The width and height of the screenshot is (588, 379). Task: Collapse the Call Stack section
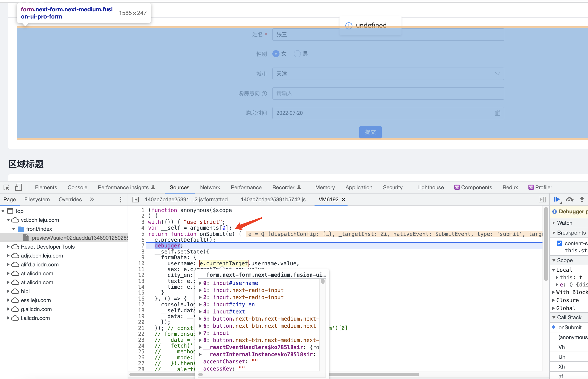tap(554, 317)
